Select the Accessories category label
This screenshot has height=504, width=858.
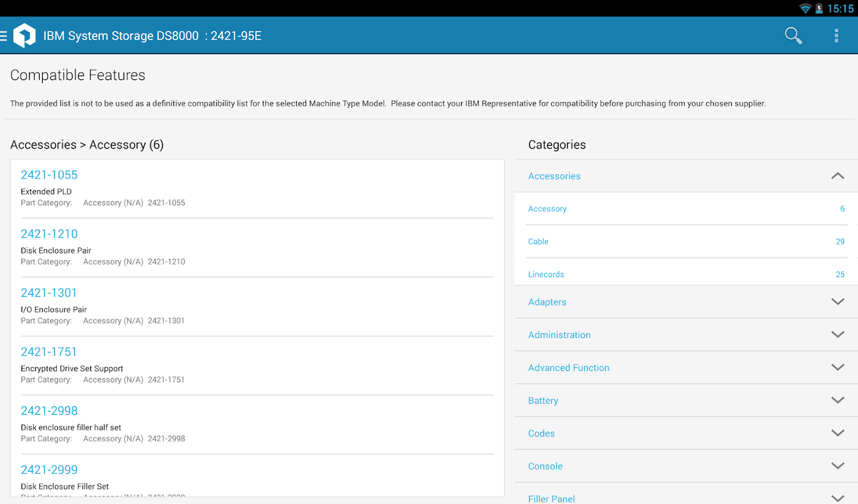pos(554,176)
